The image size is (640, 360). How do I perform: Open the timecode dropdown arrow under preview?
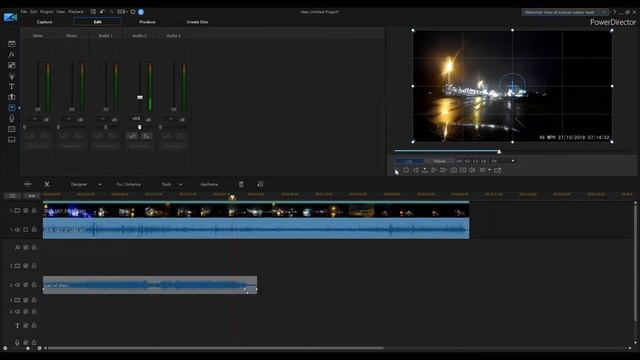click(x=513, y=161)
